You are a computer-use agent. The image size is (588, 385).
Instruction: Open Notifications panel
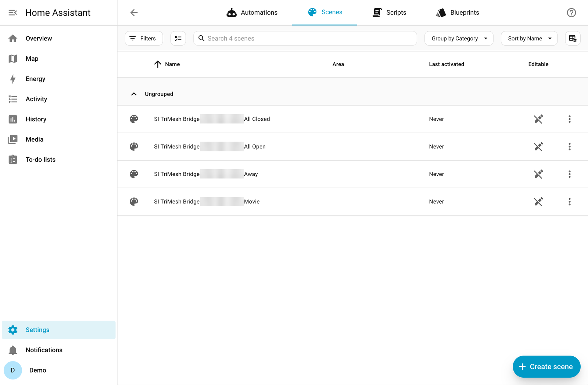coord(59,350)
